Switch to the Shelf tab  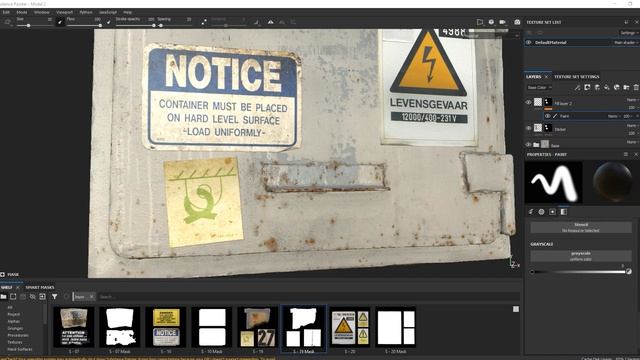(7, 287)
